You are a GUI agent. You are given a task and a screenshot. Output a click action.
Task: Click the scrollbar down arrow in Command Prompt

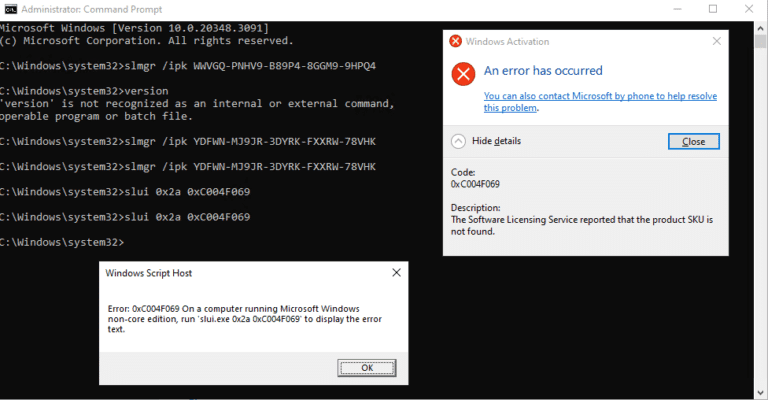pos(760,393)
